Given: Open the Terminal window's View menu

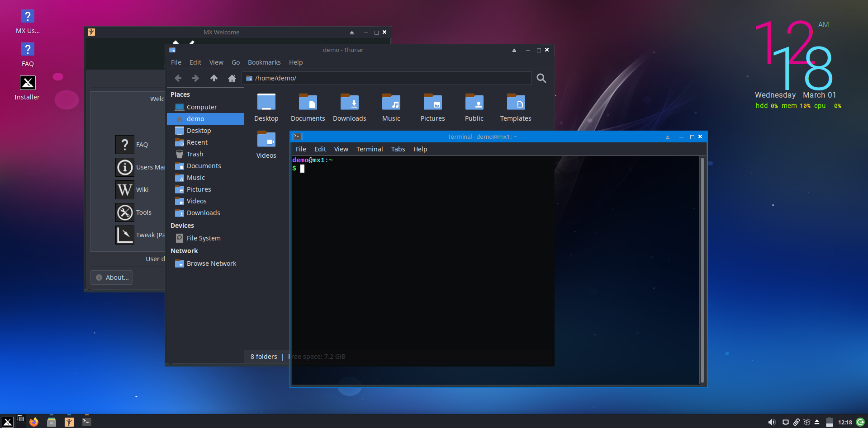Looking at the screenshot, I should pyautogui.click(x=341, y=149).
